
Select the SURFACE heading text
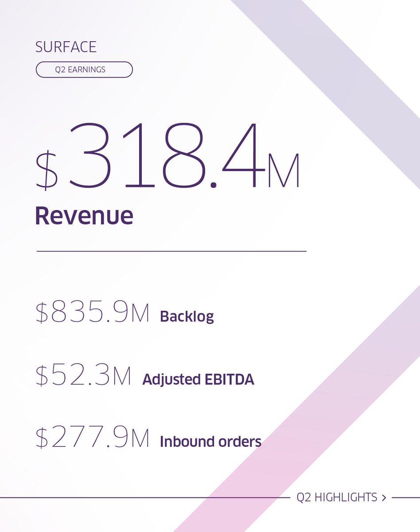click(66, 47)
